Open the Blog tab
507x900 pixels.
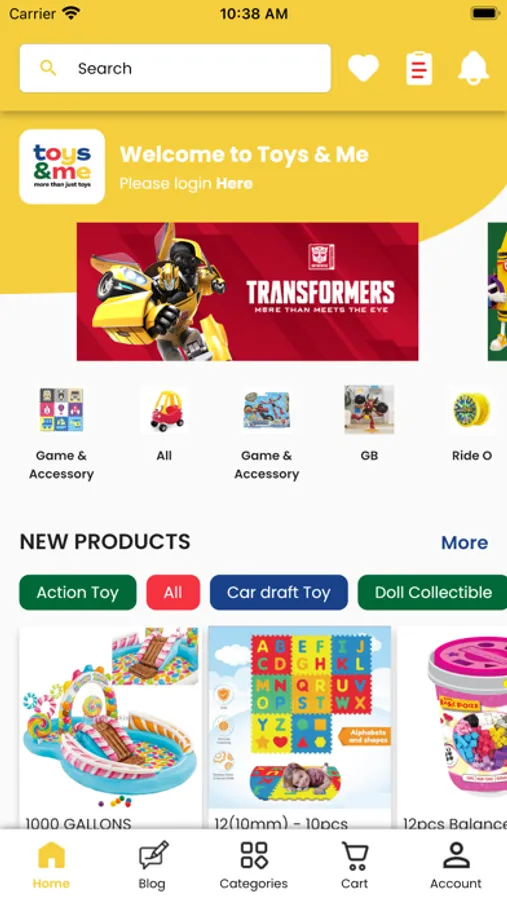pyautogui.click(x=152, y=866)
